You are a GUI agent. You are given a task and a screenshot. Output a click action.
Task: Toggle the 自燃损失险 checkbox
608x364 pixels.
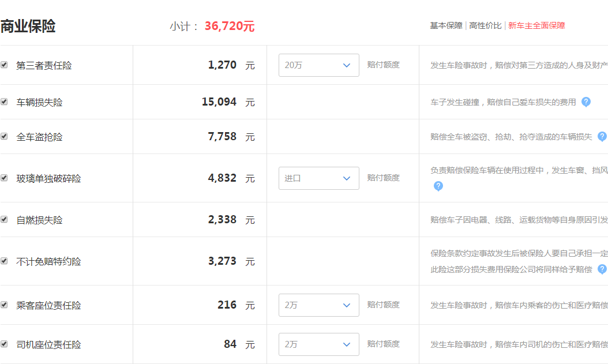(4, 219)
